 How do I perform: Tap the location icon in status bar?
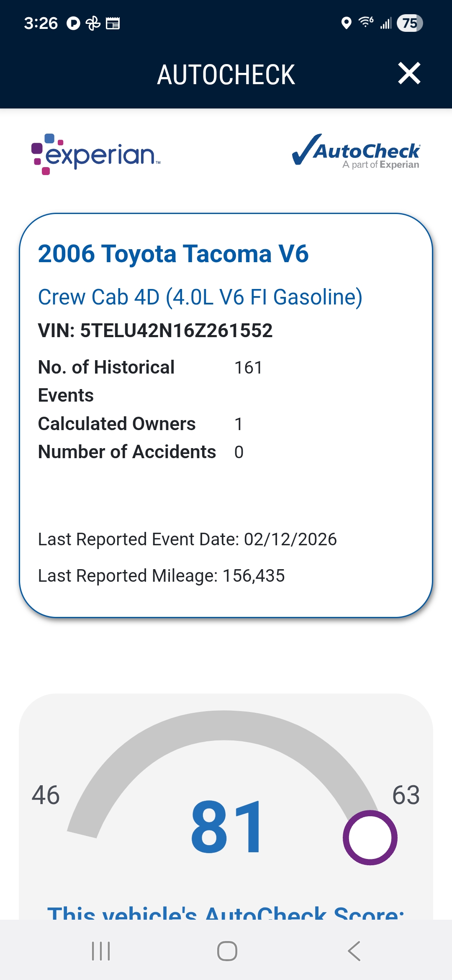(346, 23)
